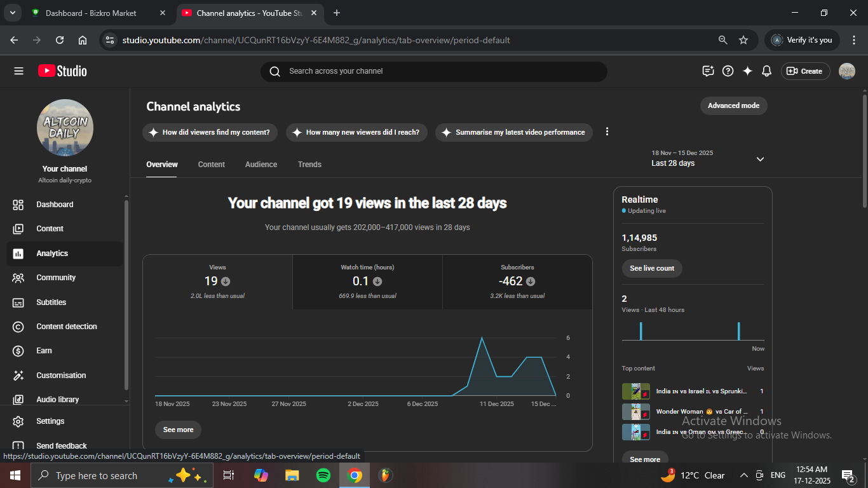Open the Create button menu
The width and height of the screenshot is (868, 488).
(804, 71)
